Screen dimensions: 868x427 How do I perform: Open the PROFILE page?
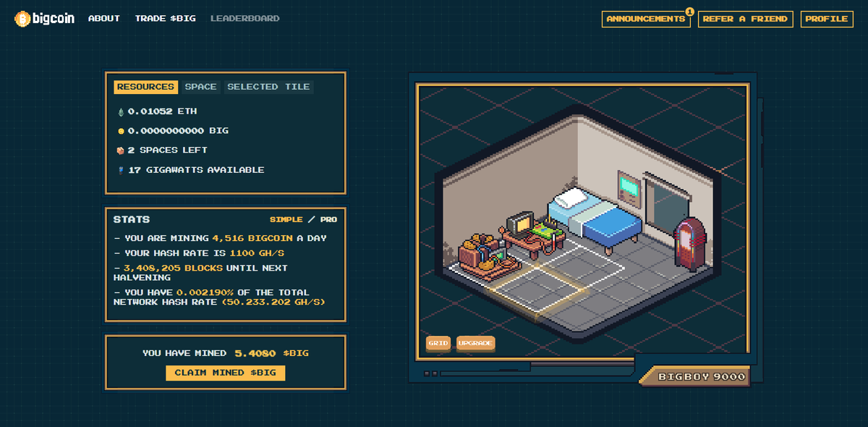click(827, 19)
